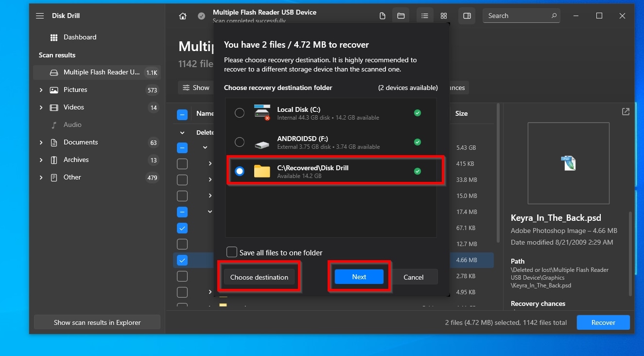
Task: Select Documents in scan results
Action: click(x=81, y=142)
